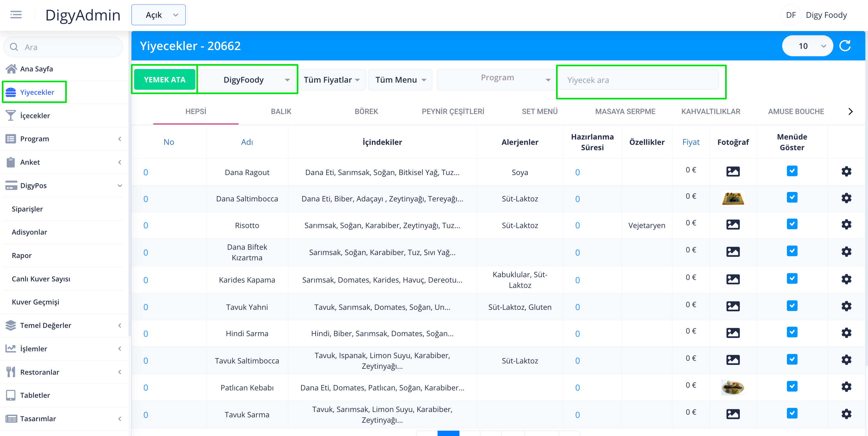The width and height of the screenshot is (868, 436).
Task: Open the DigyFoody restaurant dropdown
Action: 248,80
